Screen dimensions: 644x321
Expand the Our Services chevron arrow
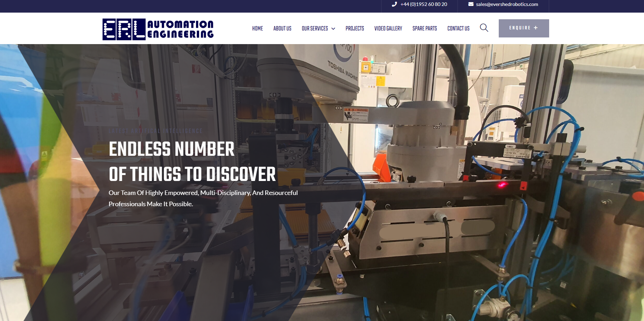click(333, 29)
